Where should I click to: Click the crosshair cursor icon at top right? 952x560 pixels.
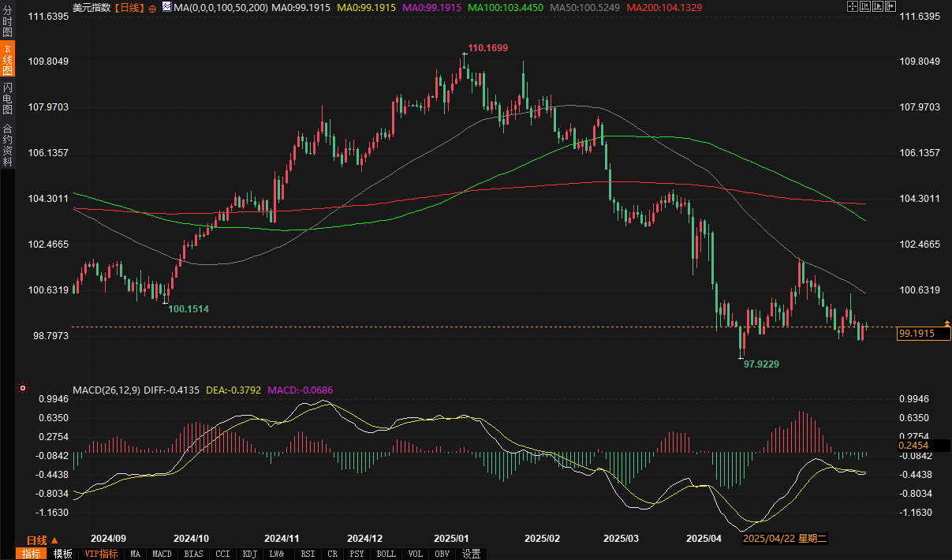[x=851, y=6]
